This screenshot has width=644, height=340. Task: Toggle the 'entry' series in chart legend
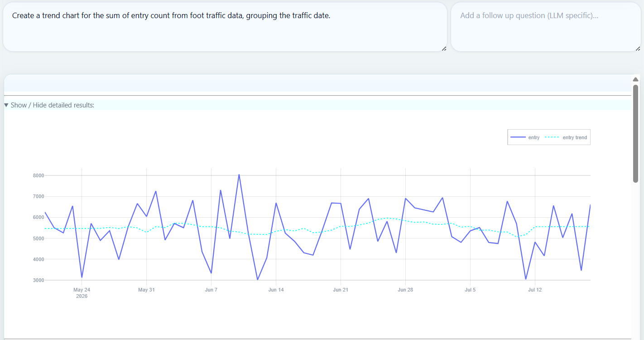525,137
